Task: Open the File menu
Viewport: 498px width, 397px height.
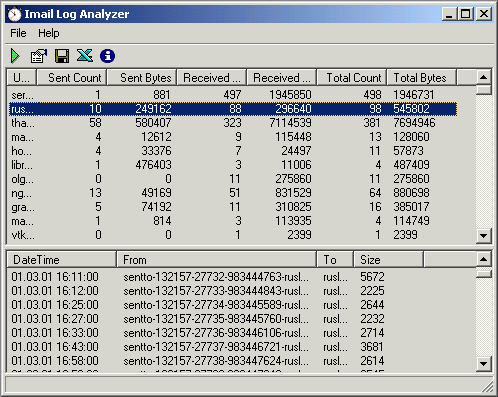Action: (x=18, y=33)
